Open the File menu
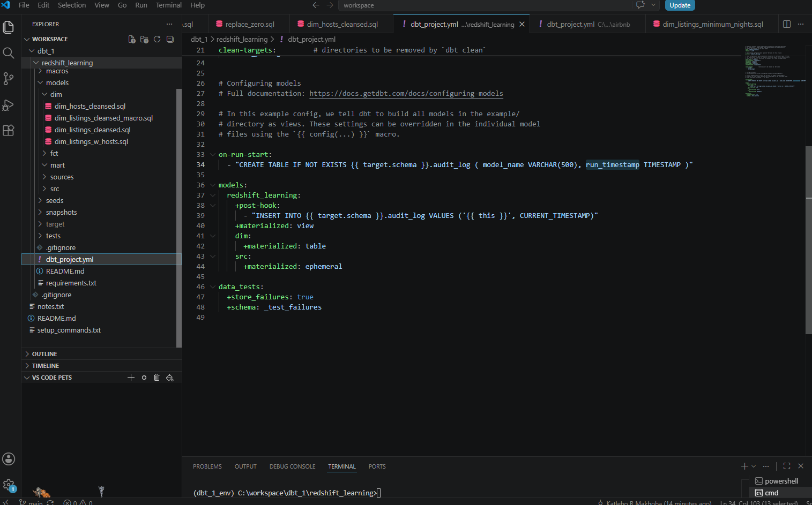Screen dimensions: 812x505 24,5
